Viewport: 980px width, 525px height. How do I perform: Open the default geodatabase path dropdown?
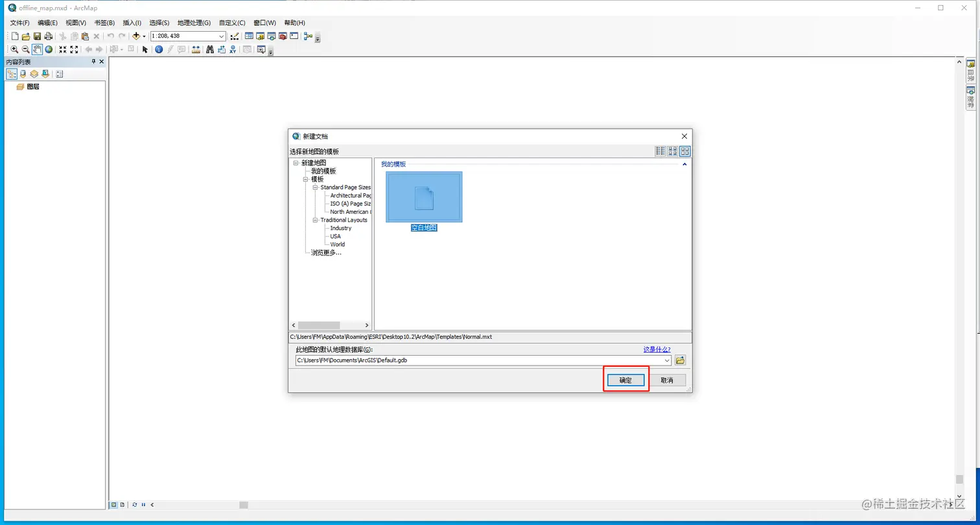click(667, 360)
